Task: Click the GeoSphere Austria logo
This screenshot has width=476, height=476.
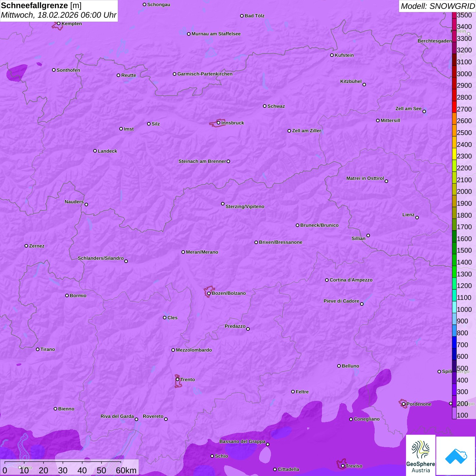Action: coord(421,455)
